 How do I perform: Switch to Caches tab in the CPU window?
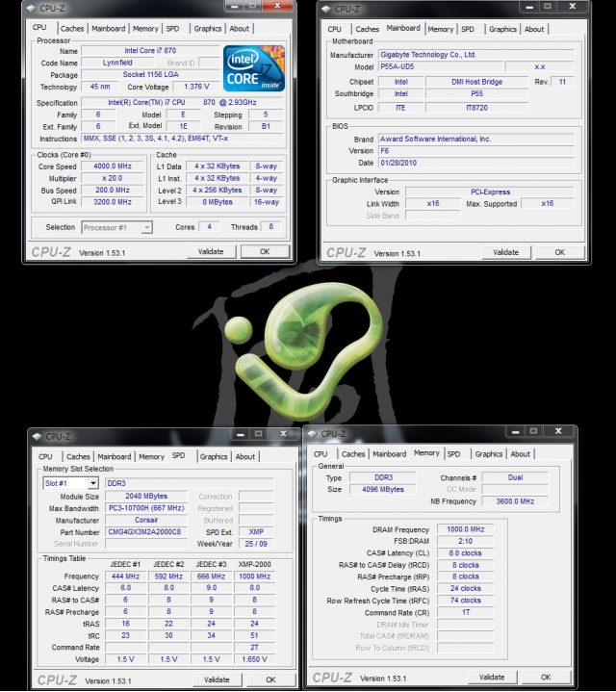tap(72, 29)
